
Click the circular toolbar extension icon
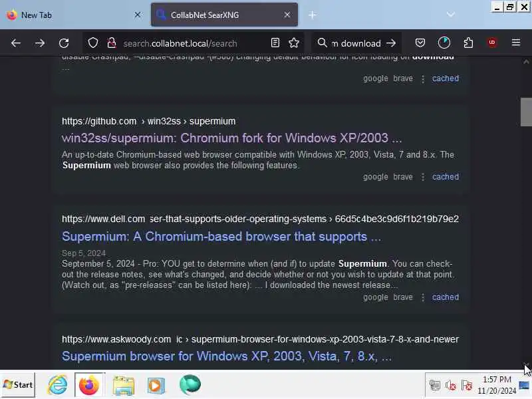pos(444,43)
